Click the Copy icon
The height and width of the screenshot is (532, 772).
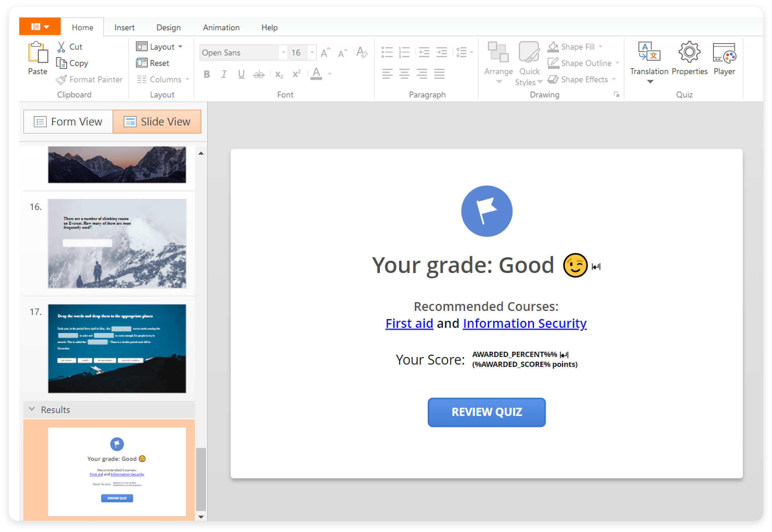[x=61, y=63]
